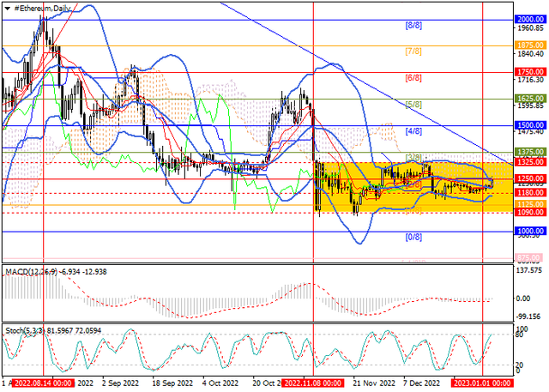Click the [8/8] Murrey level label

pos(413,26)
